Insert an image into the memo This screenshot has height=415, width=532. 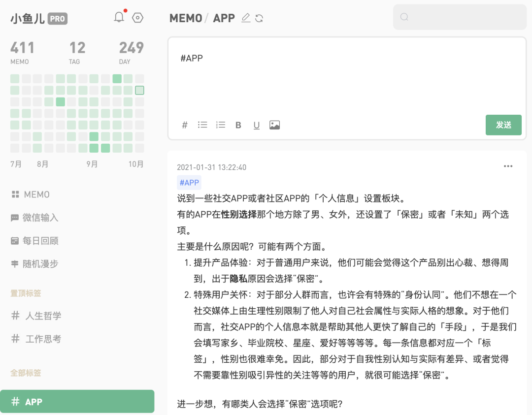pos(274,125)
